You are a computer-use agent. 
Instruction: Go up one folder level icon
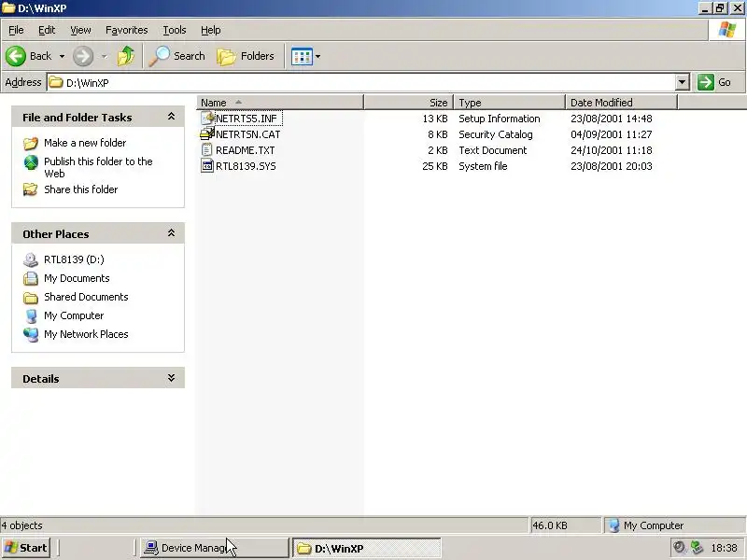[x=126, y=56]
